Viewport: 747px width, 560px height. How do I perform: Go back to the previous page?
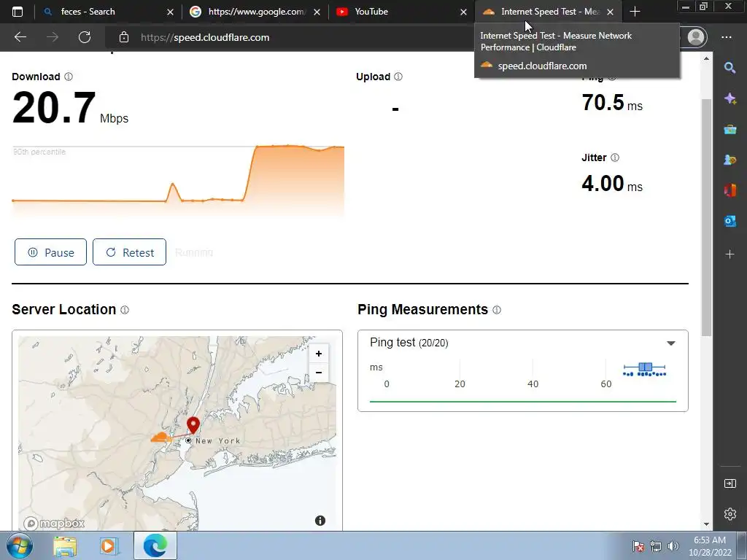coord(20,37)
